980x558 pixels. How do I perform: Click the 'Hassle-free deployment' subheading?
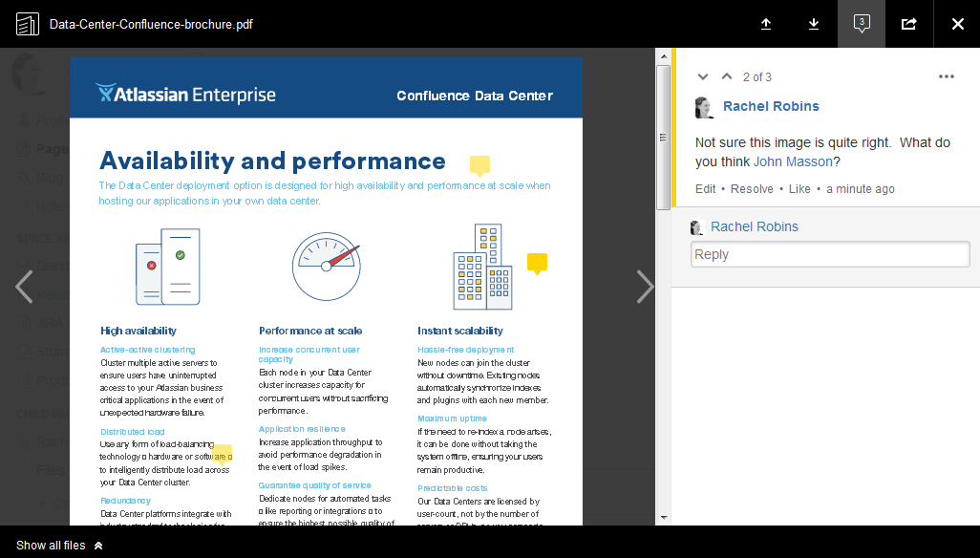click(x=465, y=350)
